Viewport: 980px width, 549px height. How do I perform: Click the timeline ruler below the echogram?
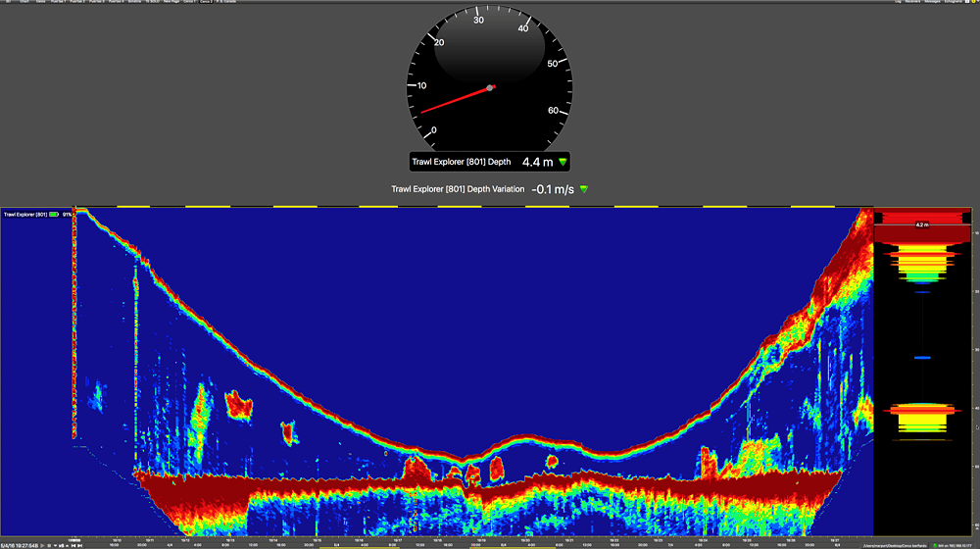pos(490,539)
